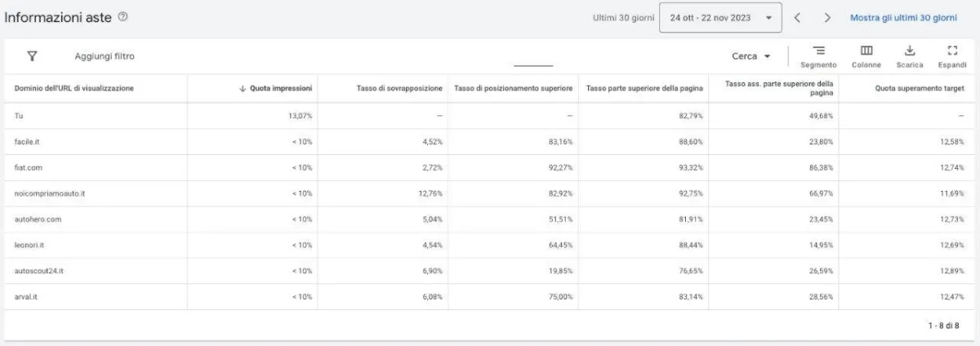Click the help icon beside Informazioni aste

coord(122,17)
